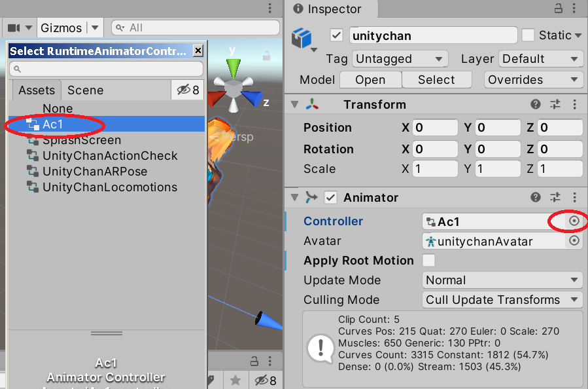Click Position X field
This screenshot has height=389, width=588.
click(x=435, y=128)
